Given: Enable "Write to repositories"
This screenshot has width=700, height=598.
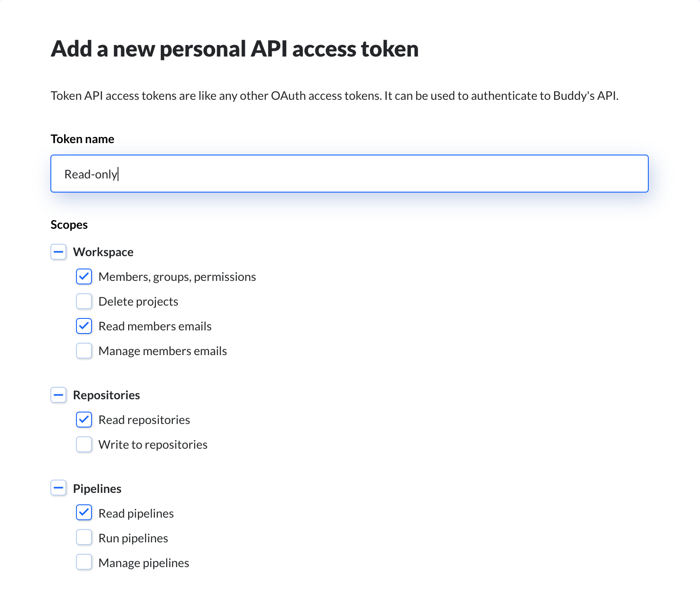Looking at the screenshot, I should click(x=84, y=444).
